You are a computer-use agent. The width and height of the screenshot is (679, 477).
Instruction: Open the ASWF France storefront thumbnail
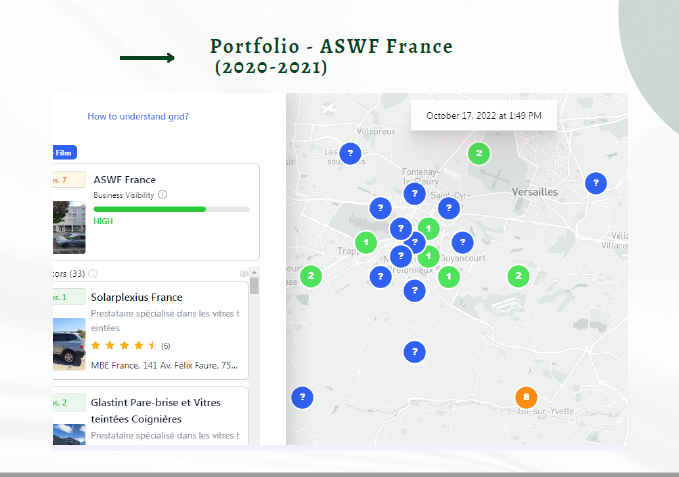coord(69,227)
